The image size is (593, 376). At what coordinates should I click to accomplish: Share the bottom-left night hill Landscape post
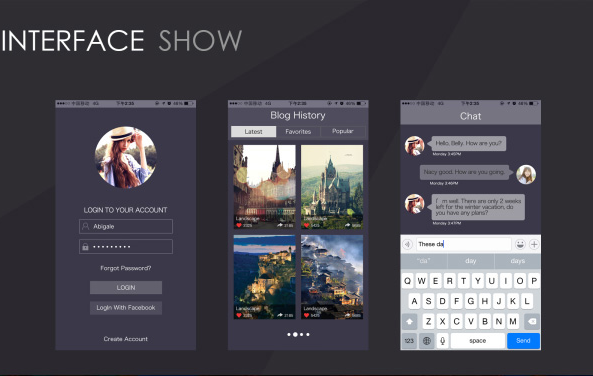(x=280, y=315)
